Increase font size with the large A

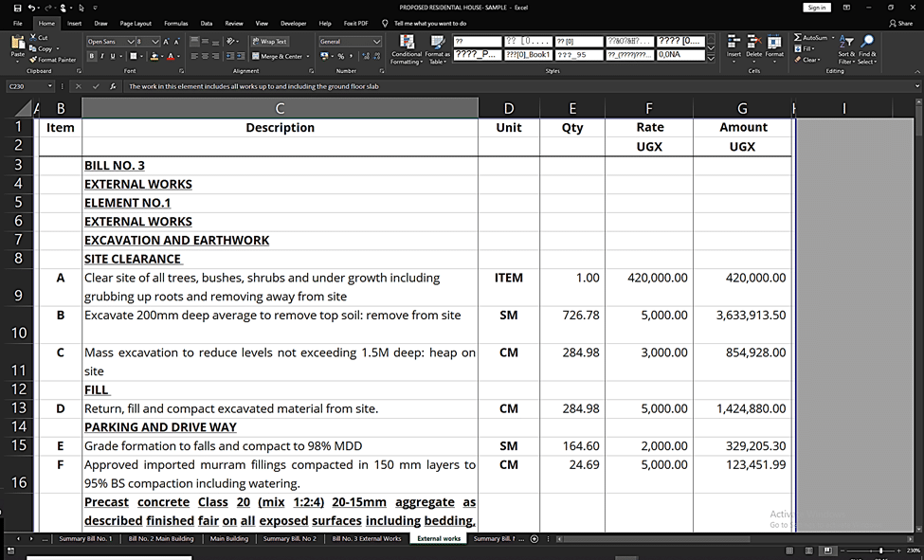[x=166, y=42]
